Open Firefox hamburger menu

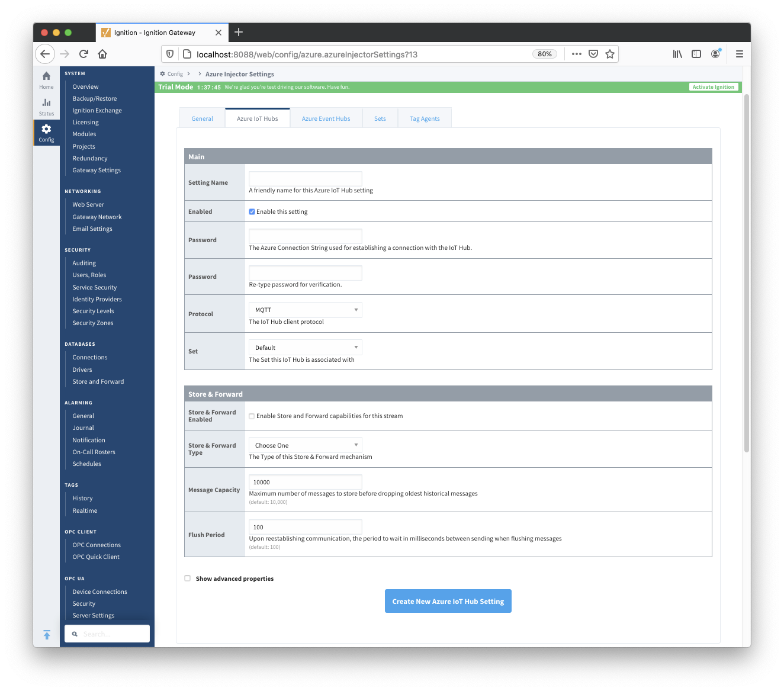click(739, 54)
